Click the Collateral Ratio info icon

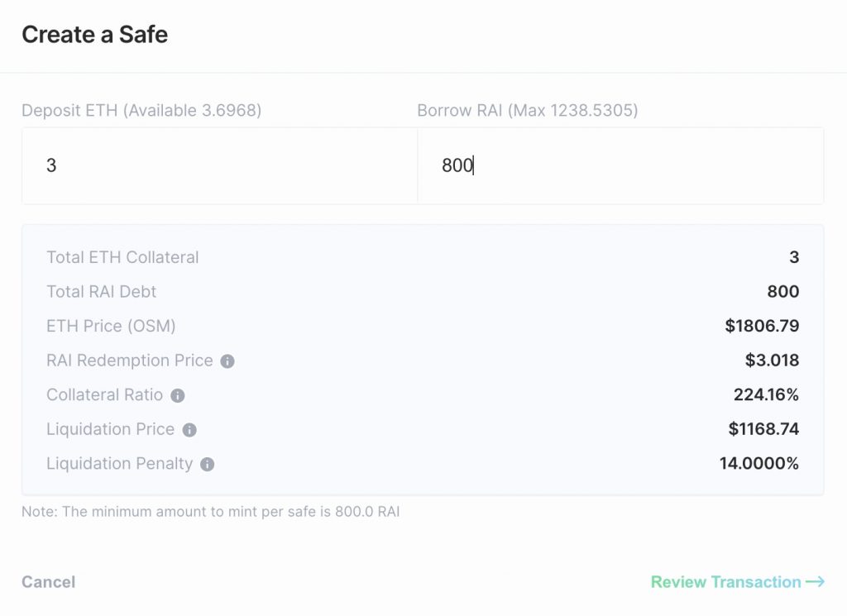point(178,396)
